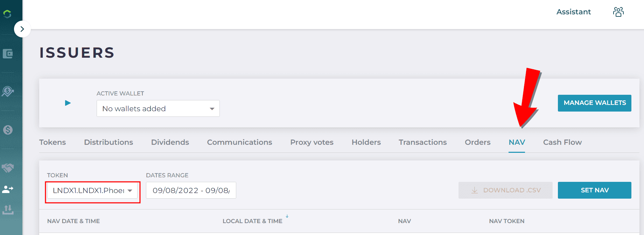
Task: Expand wallet details with blue triangle
Action: 68,103
